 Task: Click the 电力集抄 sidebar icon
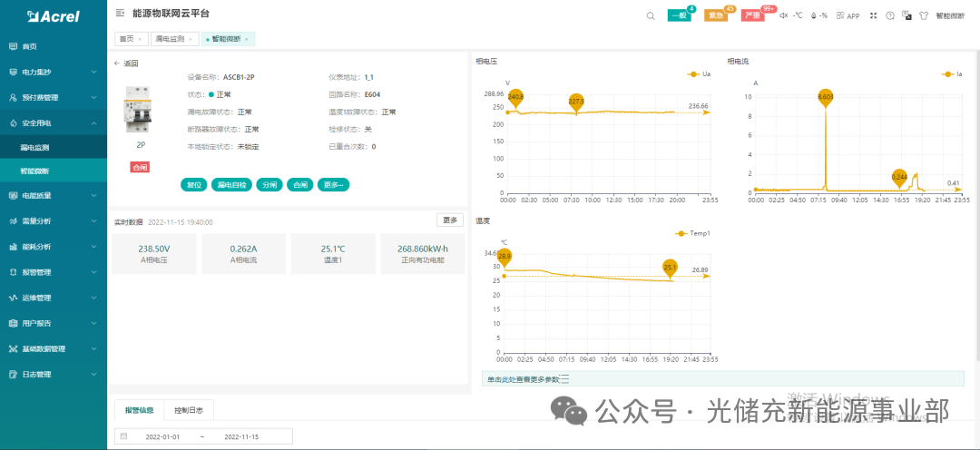click(x=13, y=72)
